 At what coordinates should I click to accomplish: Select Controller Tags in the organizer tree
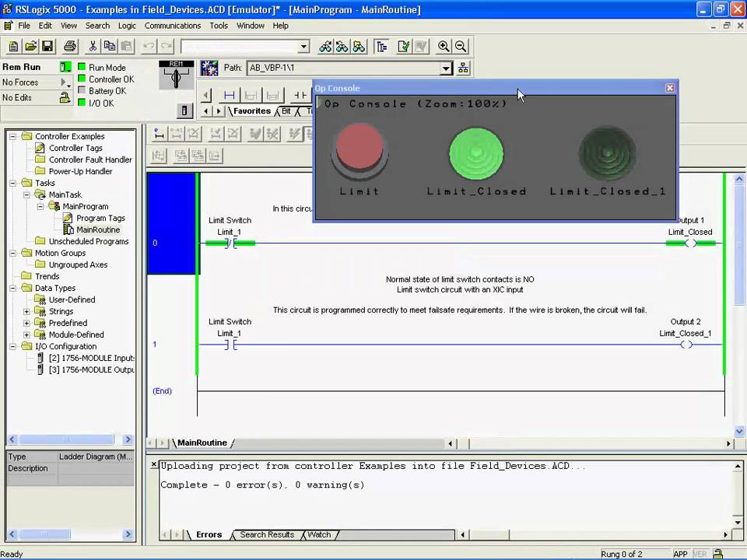click(x=75, y=148)
